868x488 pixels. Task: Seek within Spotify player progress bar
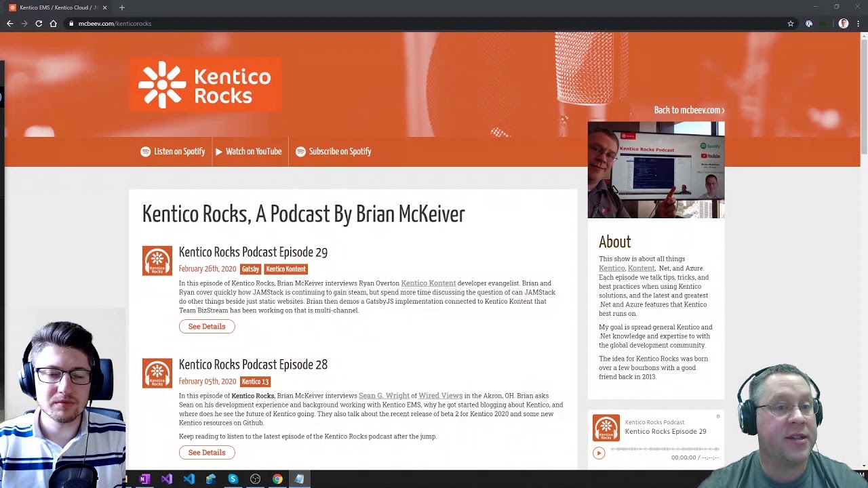coord(665,449)
